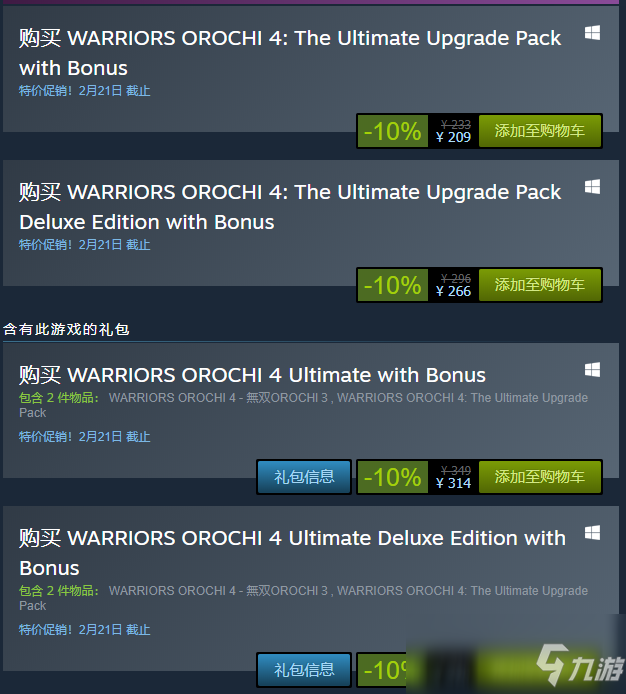Add ¥314 Ultimate bundle to cart
This screenshot has height=694, width=626.
pos(540,477)
